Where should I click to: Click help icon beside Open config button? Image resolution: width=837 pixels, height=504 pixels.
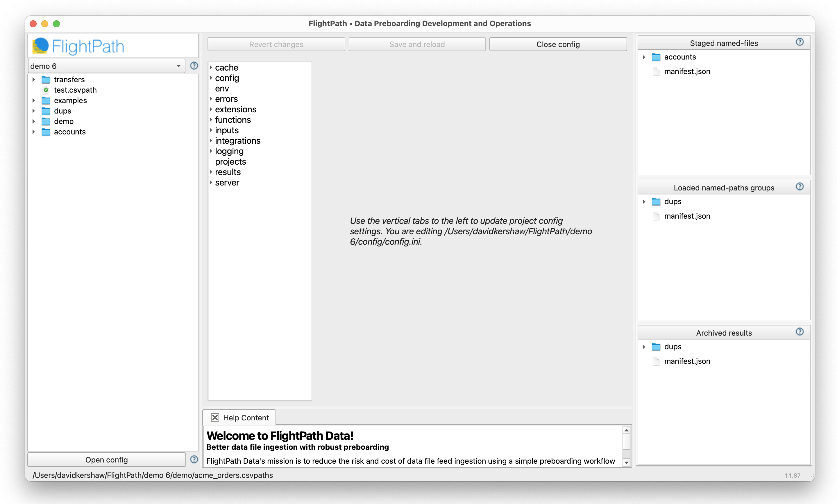tap(194, 460)
